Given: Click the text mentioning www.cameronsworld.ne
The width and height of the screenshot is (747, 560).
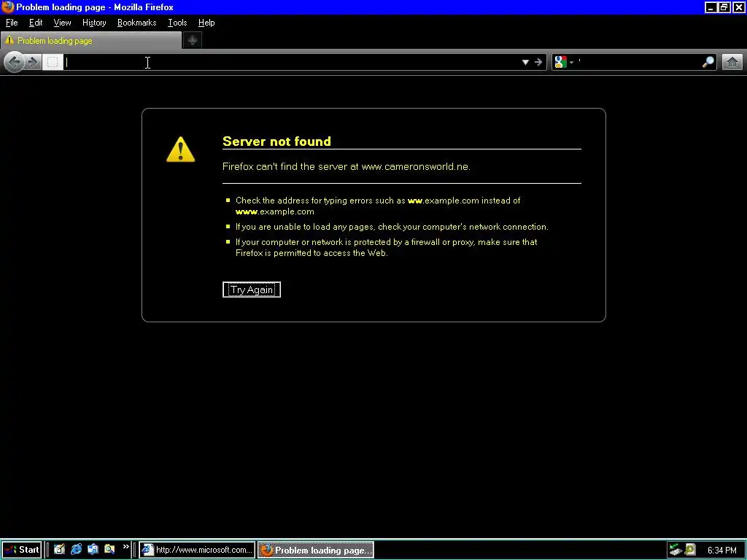Looking at the screenshot, I should click(347, 167).
